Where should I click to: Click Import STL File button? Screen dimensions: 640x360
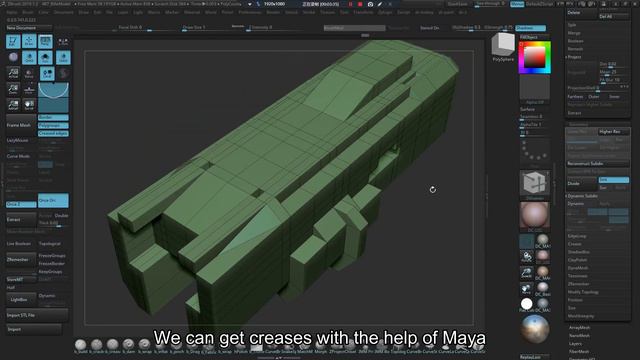pos(37,316)
